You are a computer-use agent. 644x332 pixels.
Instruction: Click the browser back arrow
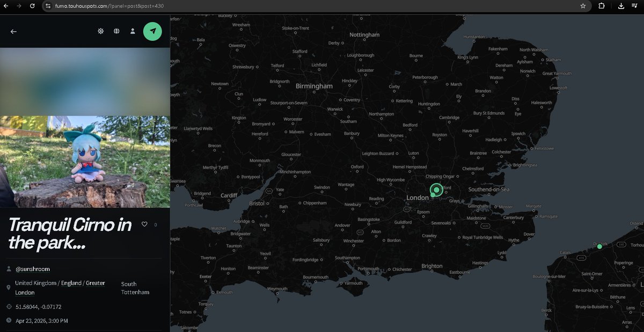[6, 6]
